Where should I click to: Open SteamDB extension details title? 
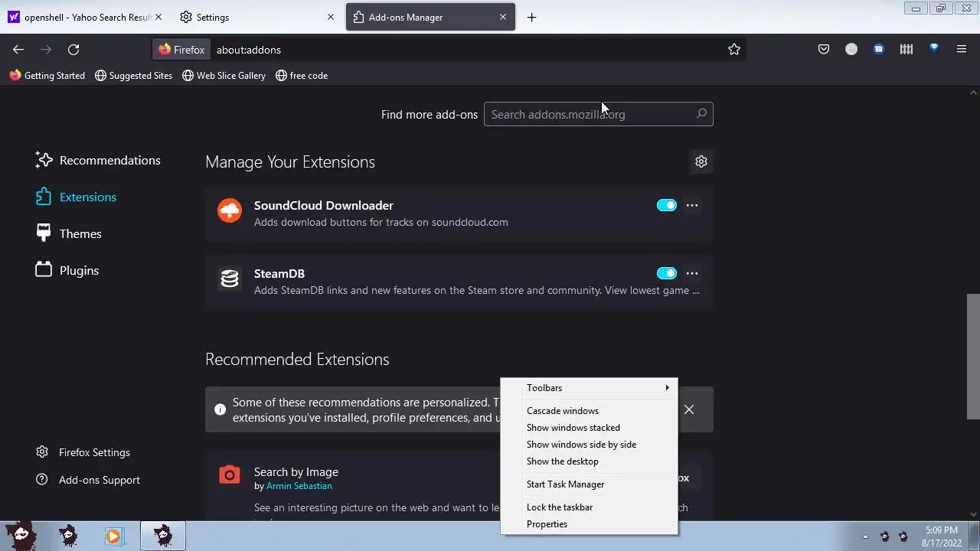[279, 273]
